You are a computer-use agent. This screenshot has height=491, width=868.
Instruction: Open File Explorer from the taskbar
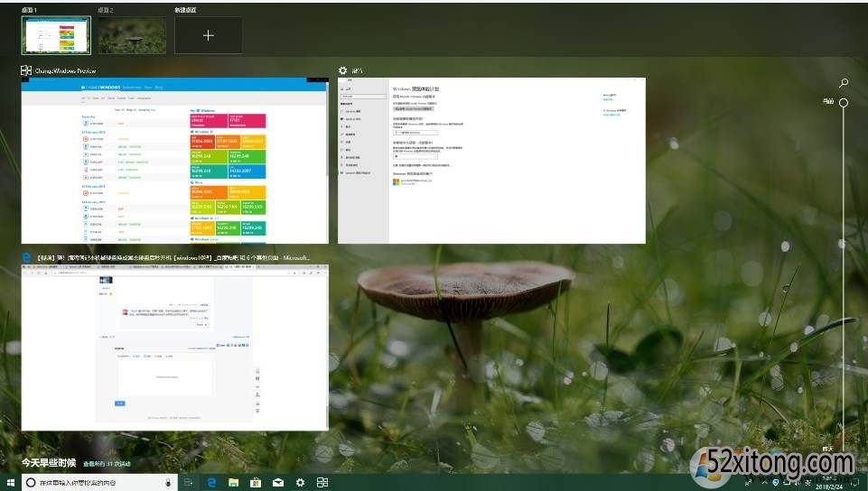click(234, 483)
